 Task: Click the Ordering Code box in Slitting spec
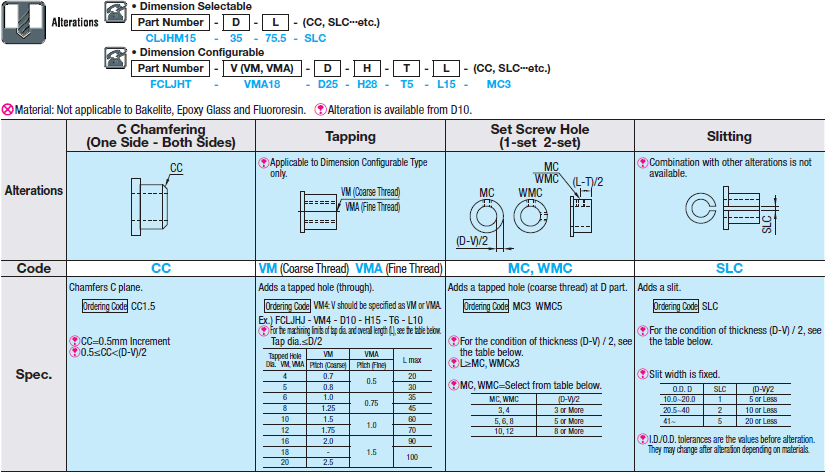676,306
